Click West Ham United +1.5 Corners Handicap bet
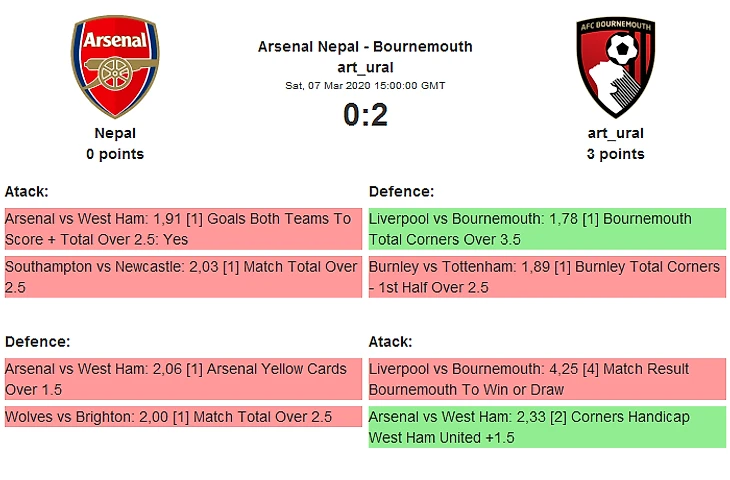 547,427
